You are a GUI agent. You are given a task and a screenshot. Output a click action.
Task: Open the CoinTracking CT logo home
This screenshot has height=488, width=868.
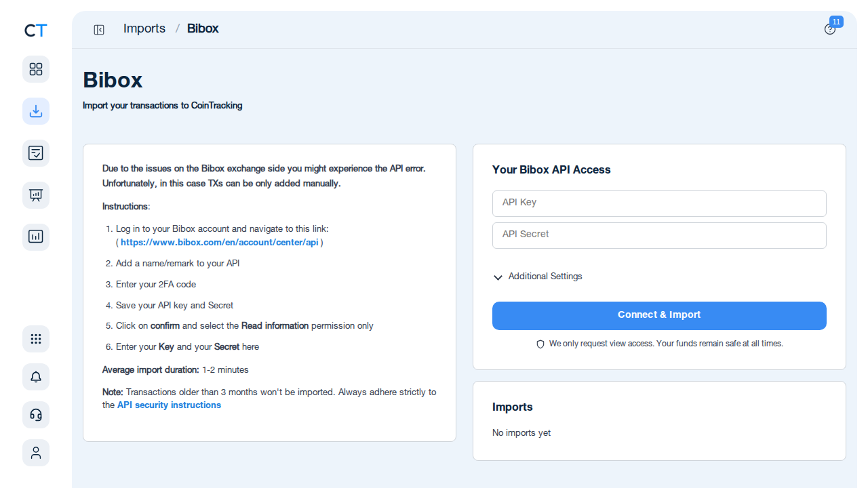click(x=36, y=30)
